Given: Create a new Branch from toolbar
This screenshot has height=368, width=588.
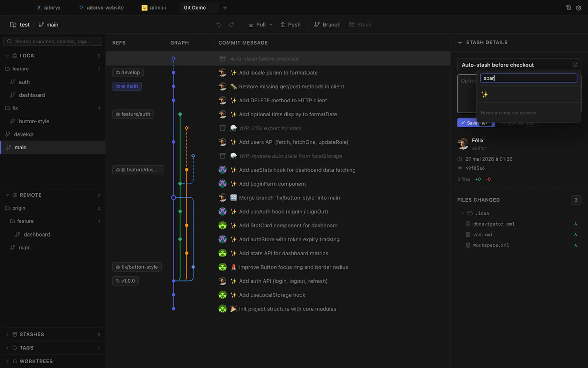Looking at the screenshot, I should coord(327,25).
